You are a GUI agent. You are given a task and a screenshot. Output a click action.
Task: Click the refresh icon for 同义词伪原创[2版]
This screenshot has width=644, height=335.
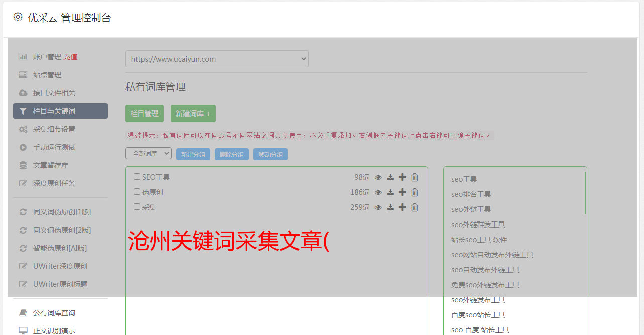23,230
